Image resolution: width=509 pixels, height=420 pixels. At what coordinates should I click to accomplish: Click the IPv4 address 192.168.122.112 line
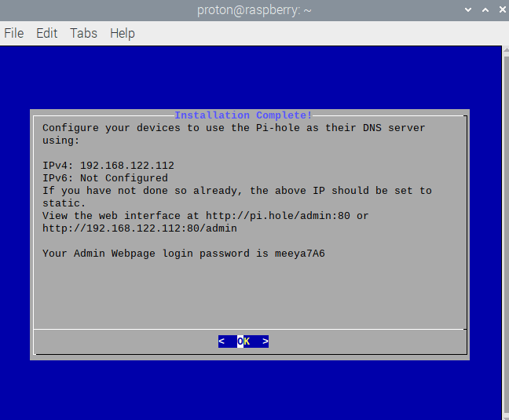(108, 166)
